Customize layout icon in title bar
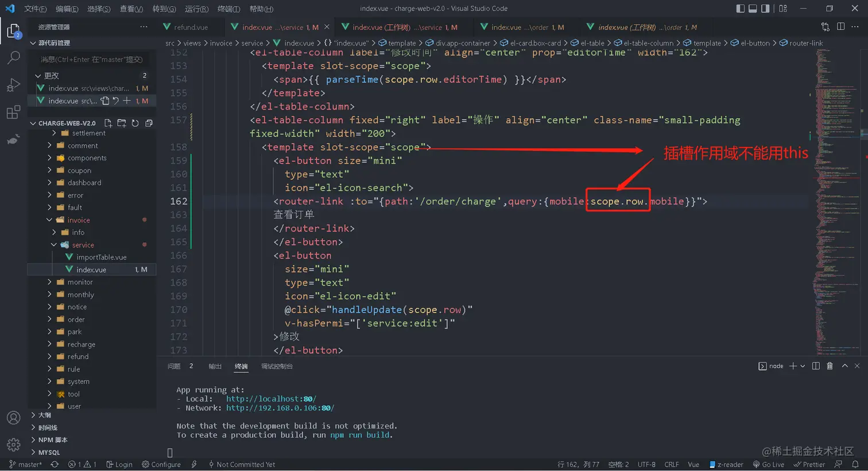The width and height of the screenshot is (868, 471). pyautogui.click(x=783, y=9)
